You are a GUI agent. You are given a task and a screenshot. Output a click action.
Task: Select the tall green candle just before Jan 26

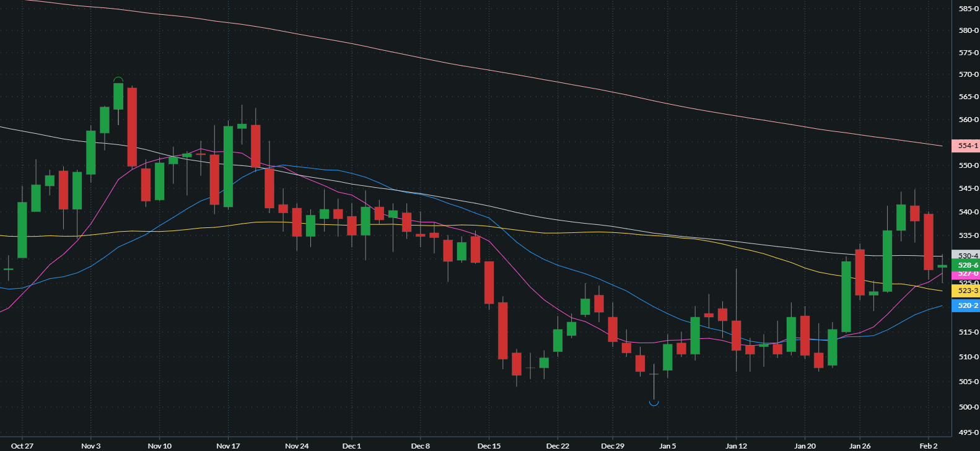click(846, 297)
